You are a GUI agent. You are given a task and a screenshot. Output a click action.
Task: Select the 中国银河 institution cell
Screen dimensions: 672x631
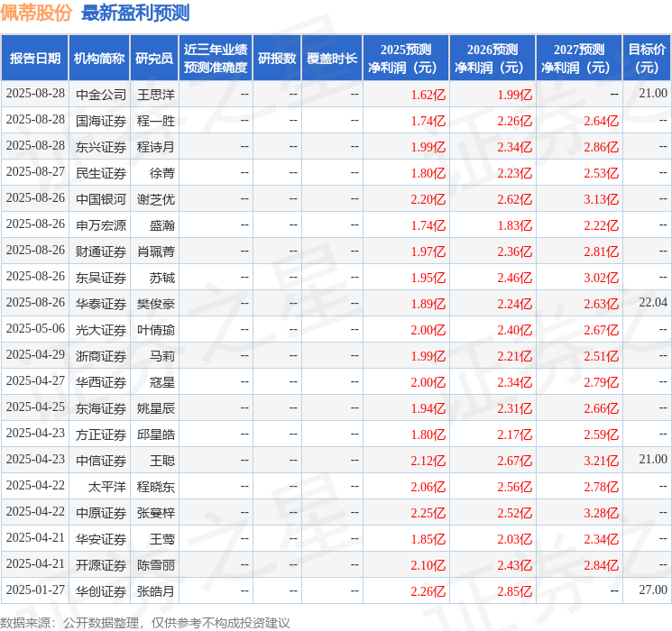[x=101, y=199]
